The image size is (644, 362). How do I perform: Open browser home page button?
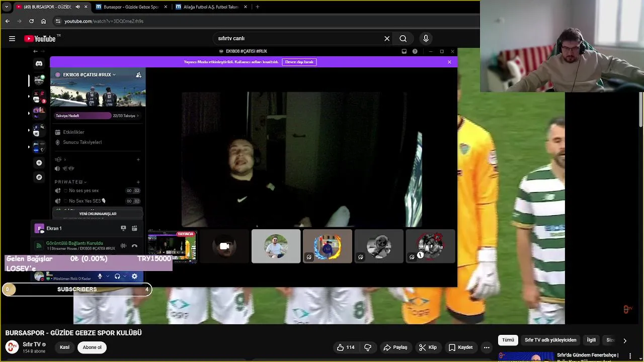coord(43,21)
